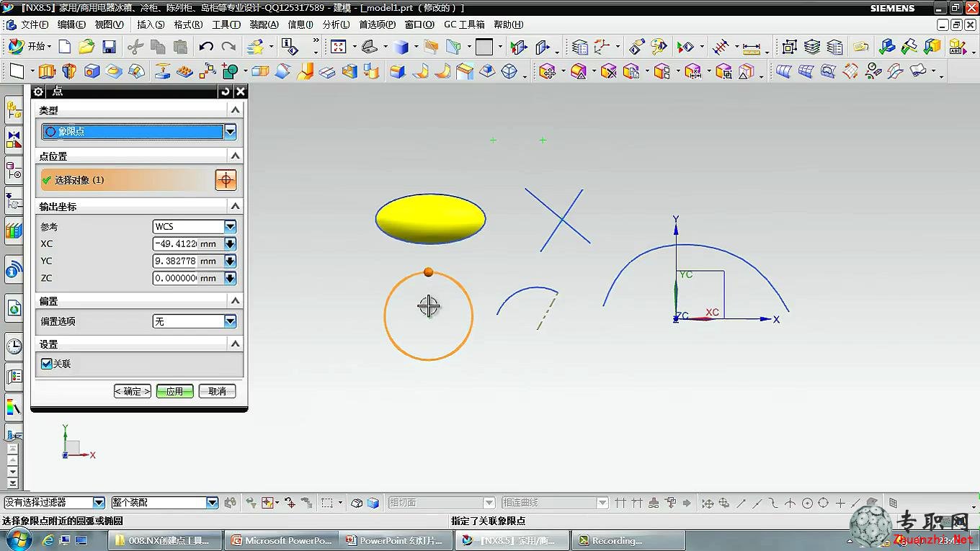Click the point selection icon in dialog
Screen dimensions: 980x551
[226, 180]
